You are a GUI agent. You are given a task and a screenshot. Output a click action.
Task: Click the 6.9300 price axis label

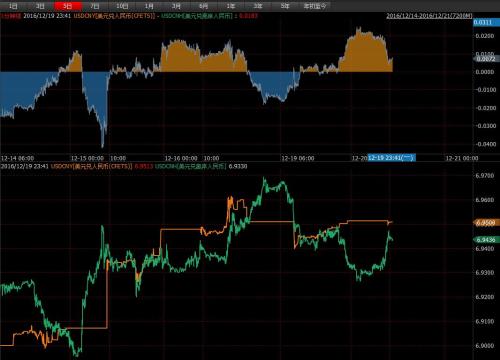coord(485,273)
